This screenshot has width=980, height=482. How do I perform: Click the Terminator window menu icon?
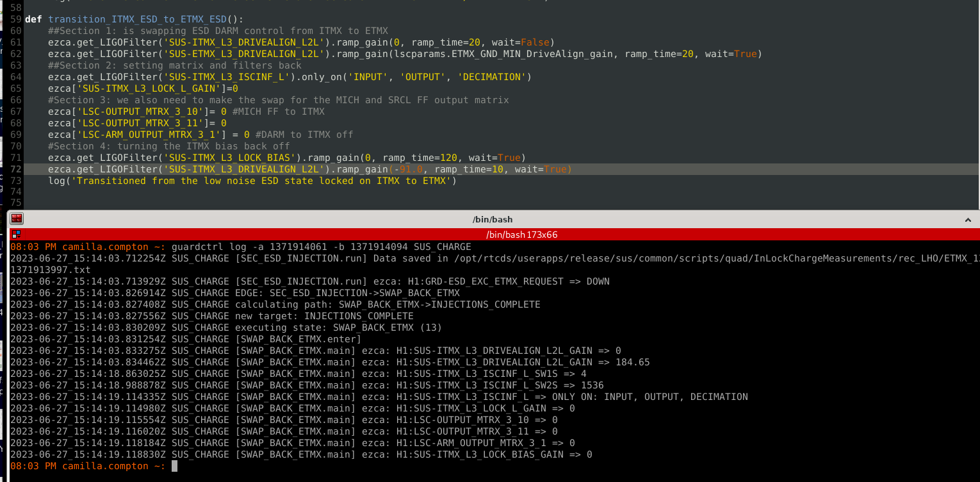coord(17,219)
